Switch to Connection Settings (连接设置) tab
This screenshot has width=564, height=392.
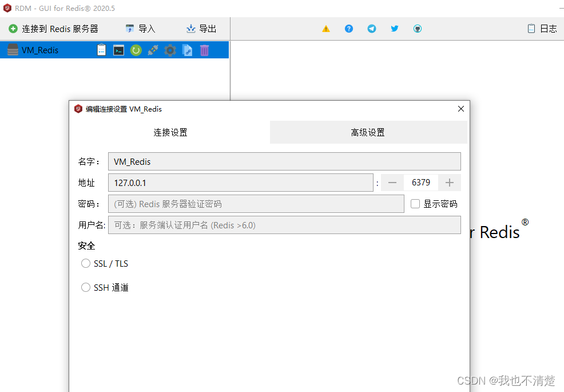[170, 132]
